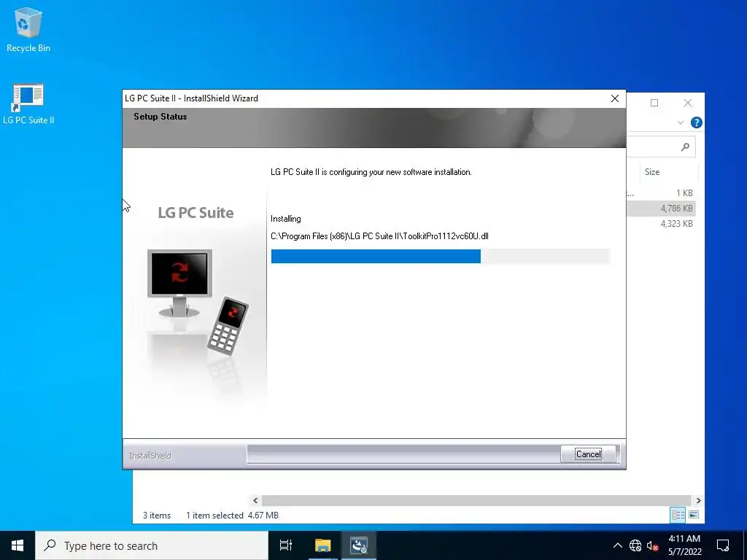This screenshot has width=747, height=560.
Task: Select the file row sized 4,786 KB
Action: pos(661,208)
